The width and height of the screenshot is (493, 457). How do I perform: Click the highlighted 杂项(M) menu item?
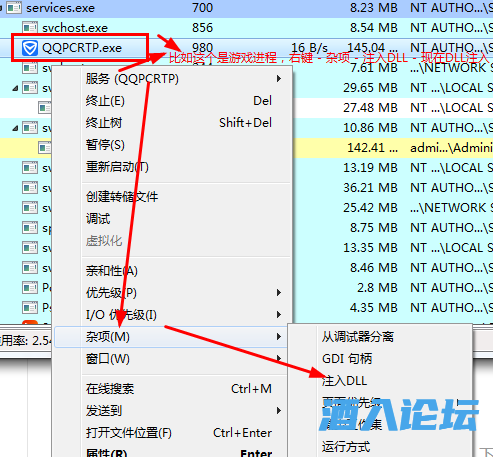click(x=171, y=337)
